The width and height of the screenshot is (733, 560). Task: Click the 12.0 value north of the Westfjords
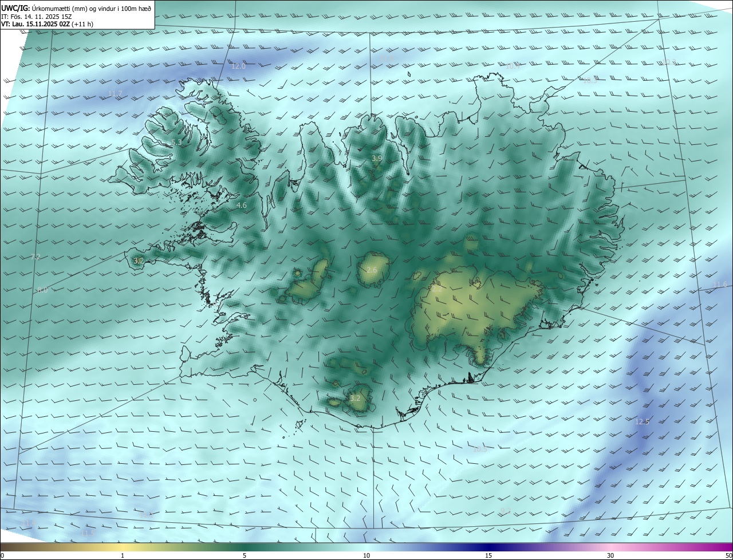pos(238,66)
